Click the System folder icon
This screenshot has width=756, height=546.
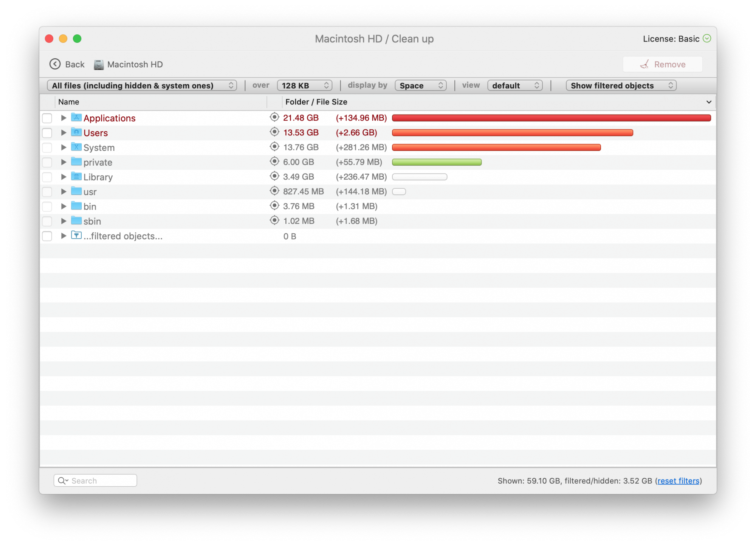pyautogui.click(x=76, y=147)
